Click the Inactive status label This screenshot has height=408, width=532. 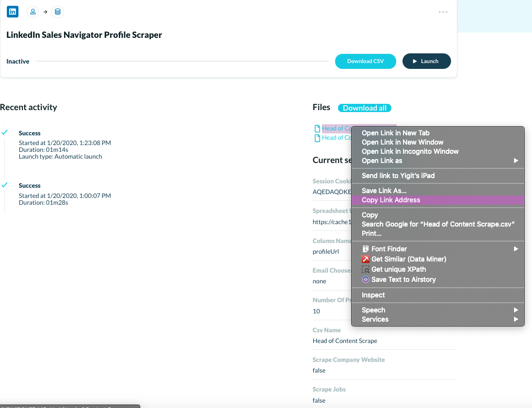coord(17,62)
